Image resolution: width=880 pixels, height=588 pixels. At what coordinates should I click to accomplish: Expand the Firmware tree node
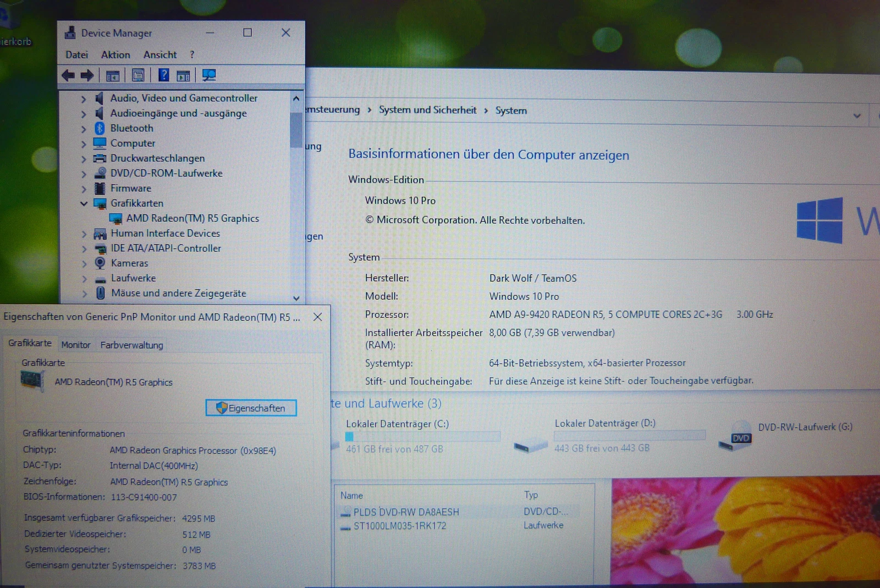(x=84, y=189)
